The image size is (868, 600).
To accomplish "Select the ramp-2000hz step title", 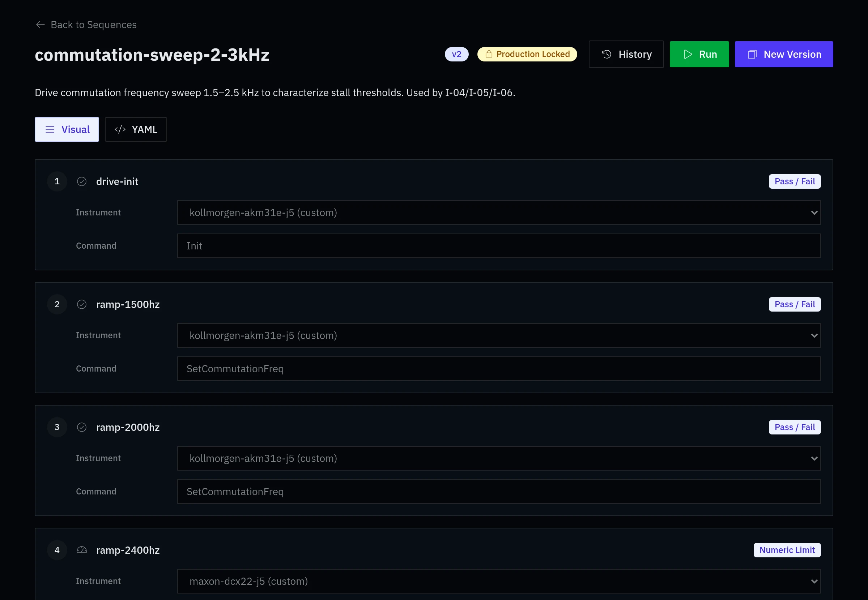I will pyautogui.click(x=128, y=428).
